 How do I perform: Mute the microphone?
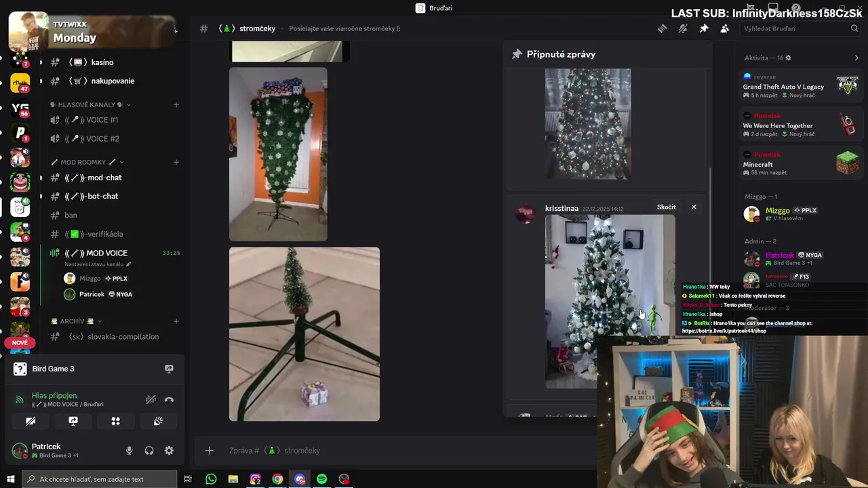coord(129,451)
